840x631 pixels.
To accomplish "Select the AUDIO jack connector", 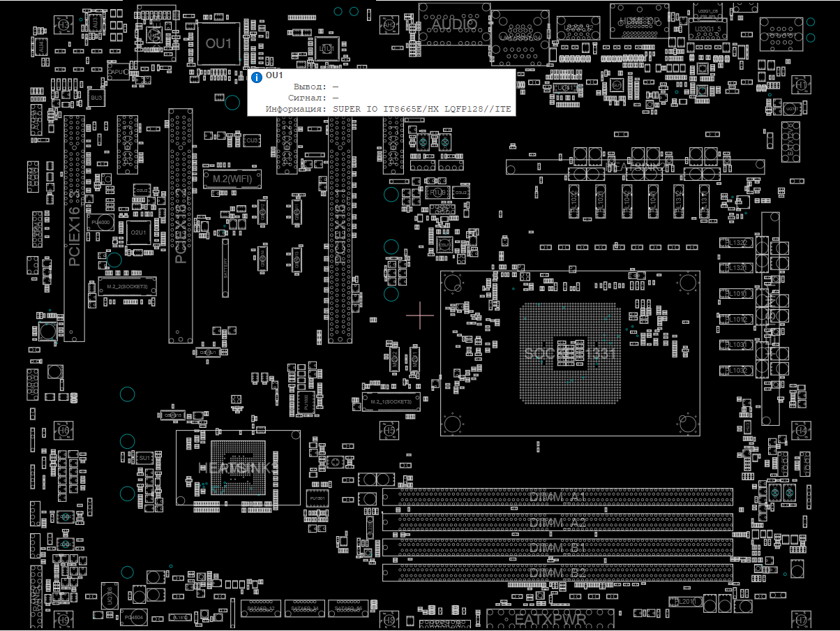I will pos(453,25).
